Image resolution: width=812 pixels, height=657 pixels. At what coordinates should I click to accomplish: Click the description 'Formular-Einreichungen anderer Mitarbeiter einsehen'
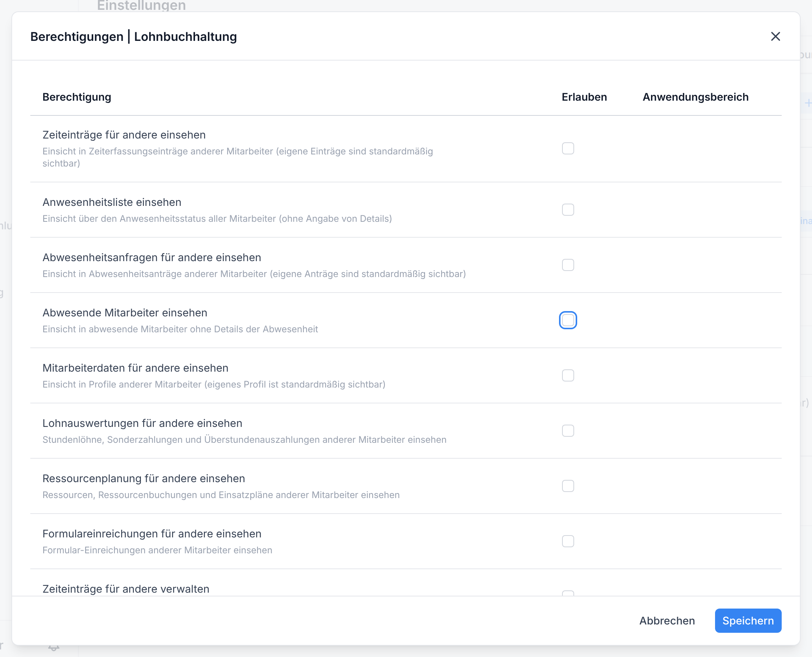tap(157, 550)
